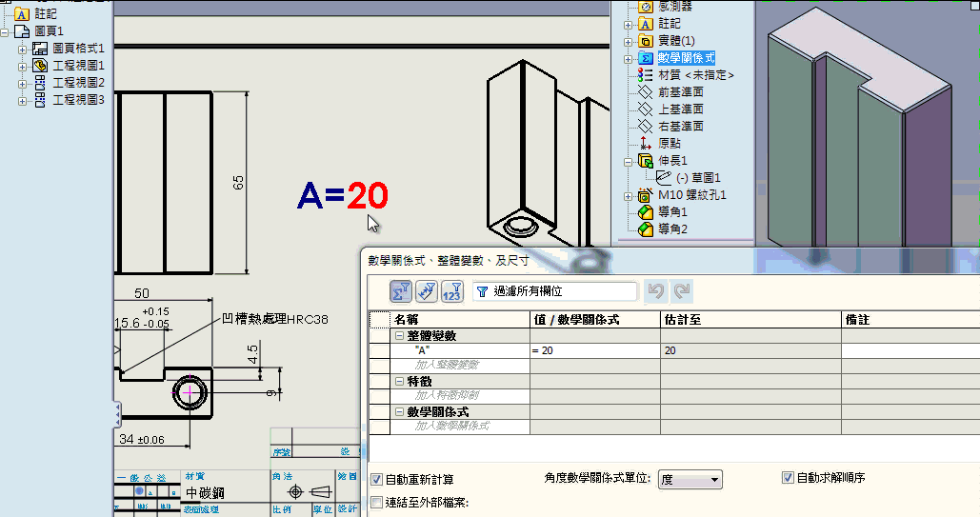980x517 pixels.
Task: Click the 值 / 數學關係式 column header
Action: [x=595, y=320]
